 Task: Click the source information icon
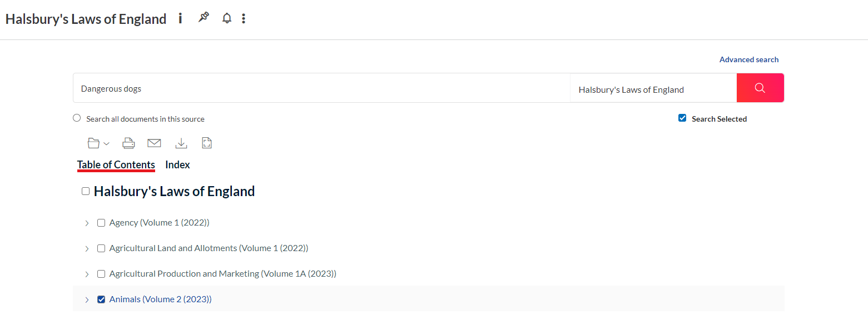[x=180, y=18]
